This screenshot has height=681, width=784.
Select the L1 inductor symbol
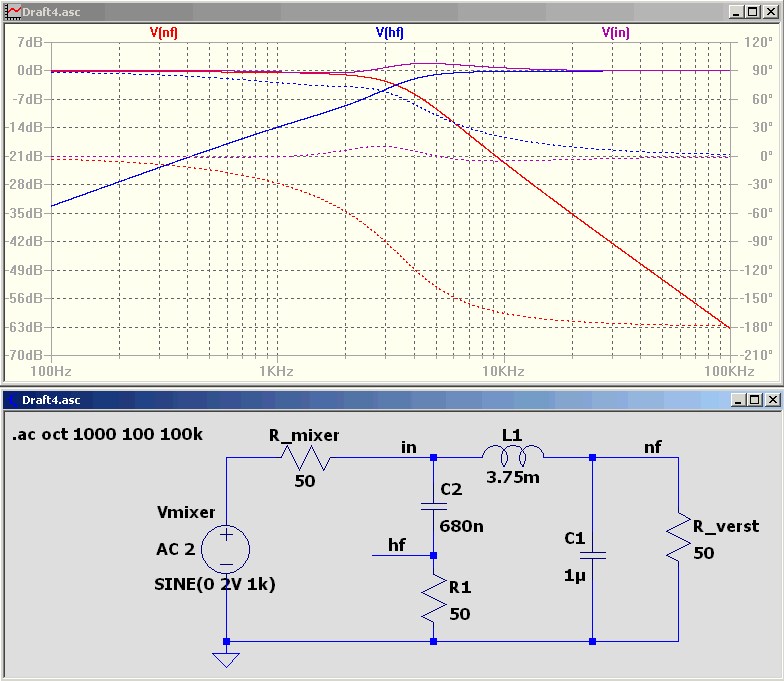512,454
